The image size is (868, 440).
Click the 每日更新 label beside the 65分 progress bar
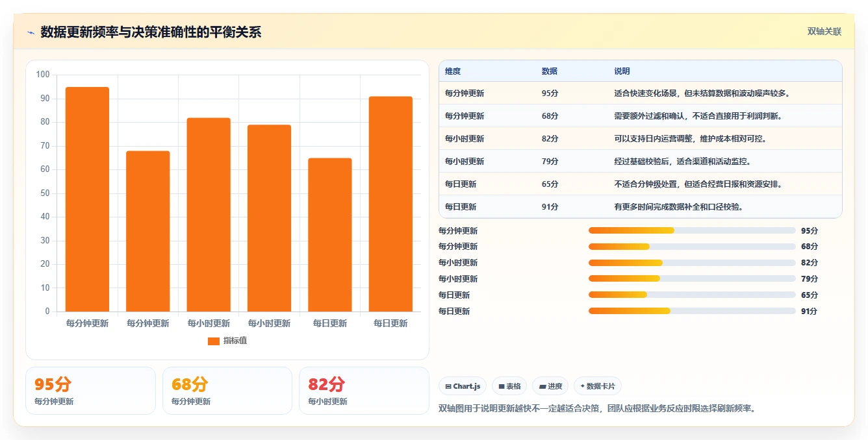454,295
